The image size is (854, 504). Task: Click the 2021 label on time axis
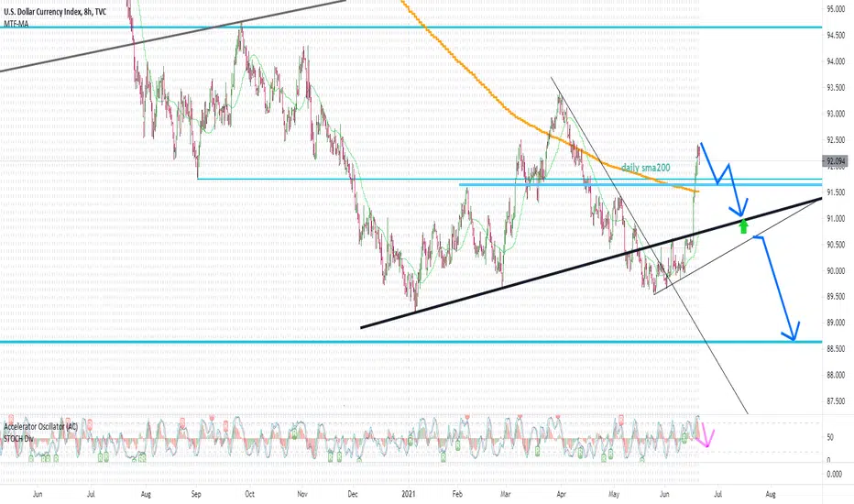pyautogui.click(x=409, y=494)
